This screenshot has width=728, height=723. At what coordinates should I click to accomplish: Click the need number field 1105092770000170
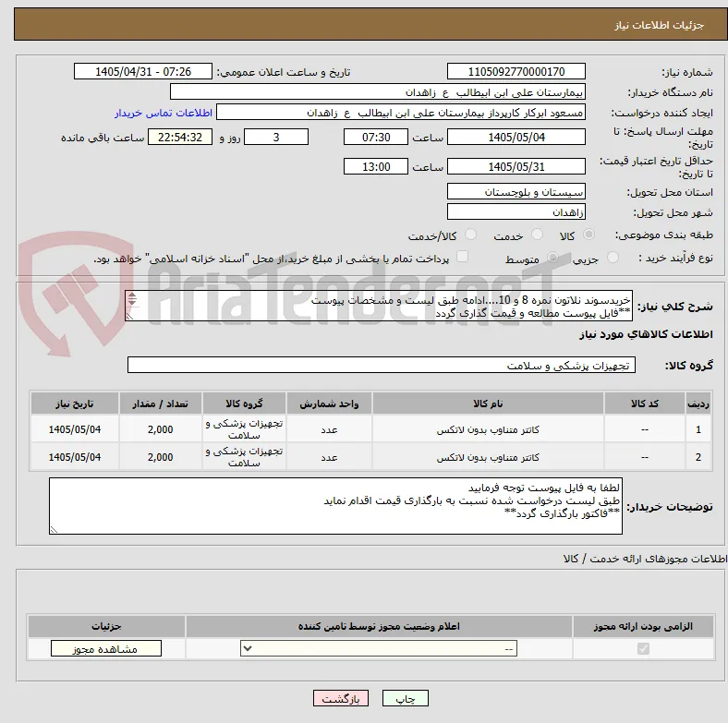tap(516, 71)
